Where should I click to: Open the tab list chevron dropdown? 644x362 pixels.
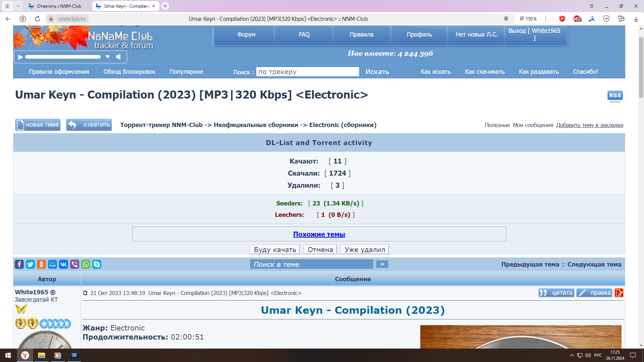[x=18, y=6]
